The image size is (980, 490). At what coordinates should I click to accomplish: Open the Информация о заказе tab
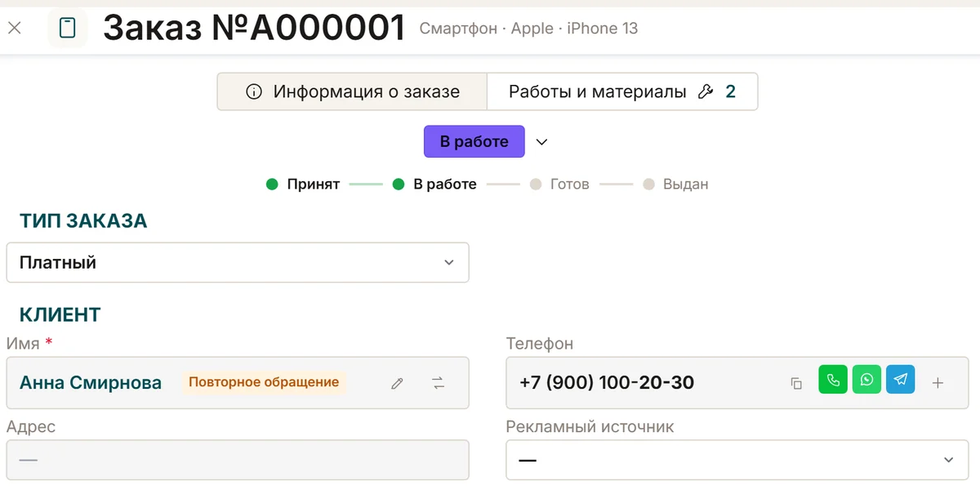point(352,91)
